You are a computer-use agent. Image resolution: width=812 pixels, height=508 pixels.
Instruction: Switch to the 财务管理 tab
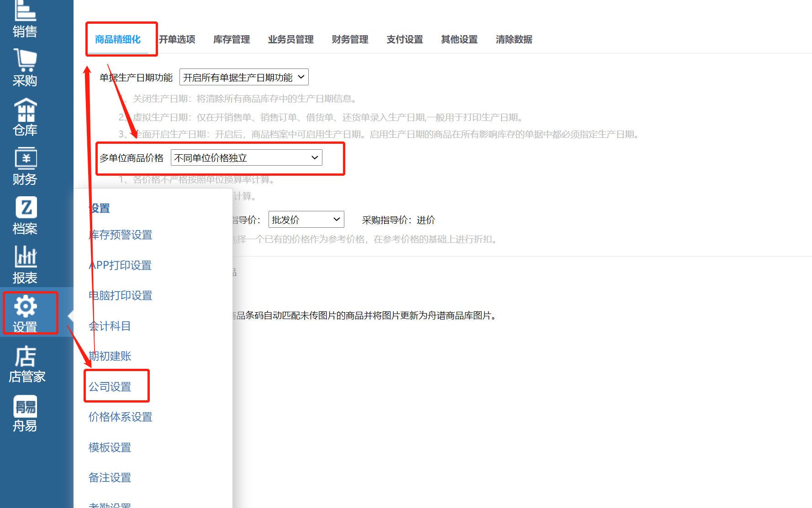[350, 40]
